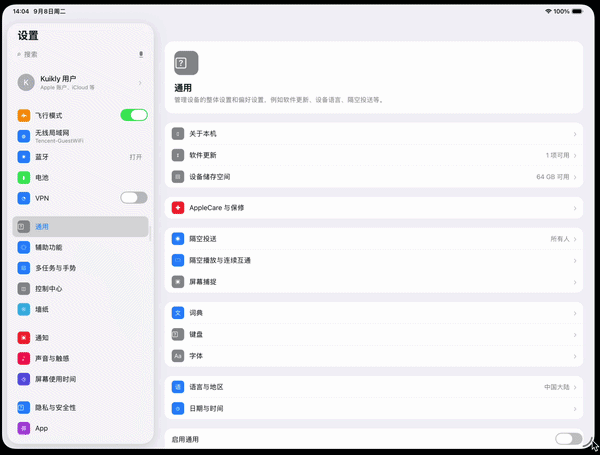Tap the "1 项可用" update status
600x455 pixels.
click(558, 155)
